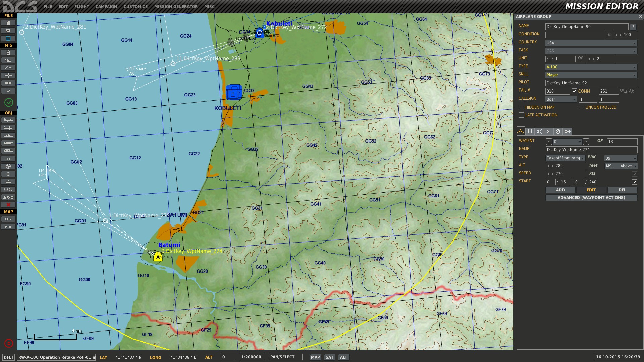The image size is (644, 362).
Task: Toggle the MAP view mode button
Action: point(315,357)
